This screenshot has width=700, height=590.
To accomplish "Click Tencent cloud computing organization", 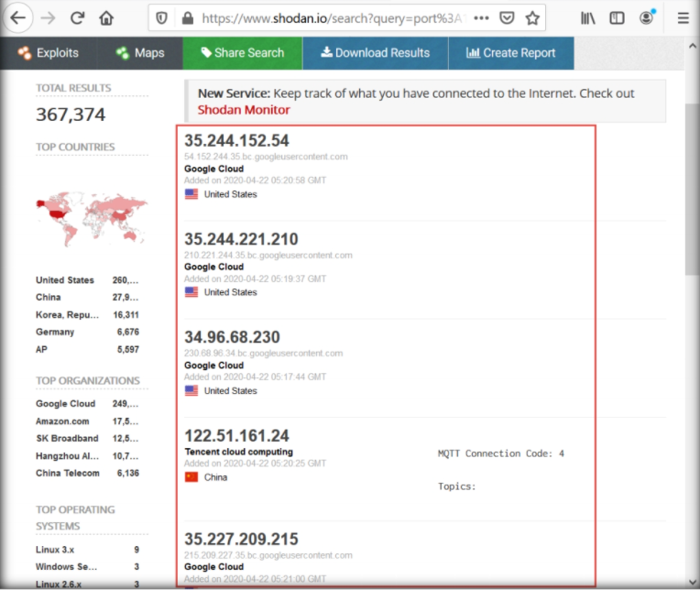I will point(239,452).
